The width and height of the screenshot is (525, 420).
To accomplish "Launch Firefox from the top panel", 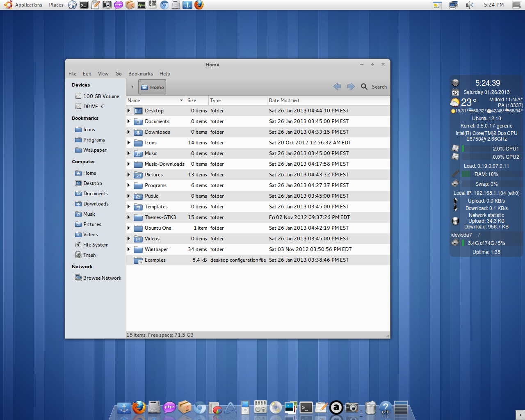I will (x=199, y=5).
